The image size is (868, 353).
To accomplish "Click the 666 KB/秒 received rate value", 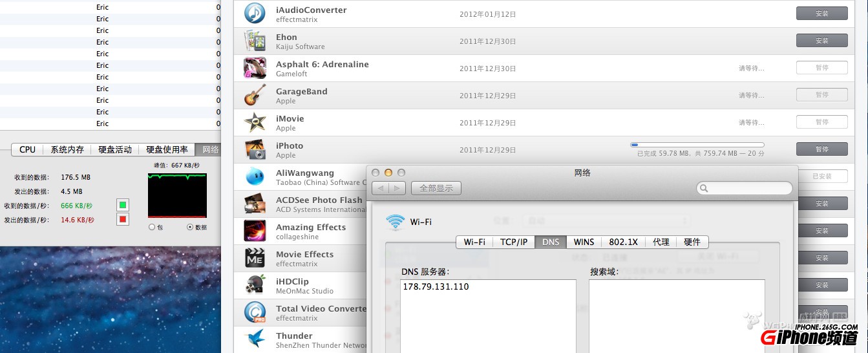I will tap(76, 206).
